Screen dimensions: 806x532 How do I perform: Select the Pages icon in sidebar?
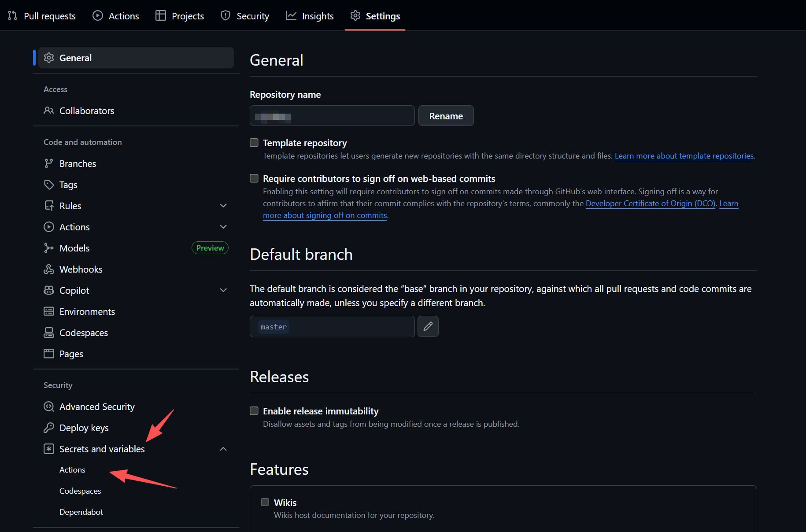tap(49, 353)
